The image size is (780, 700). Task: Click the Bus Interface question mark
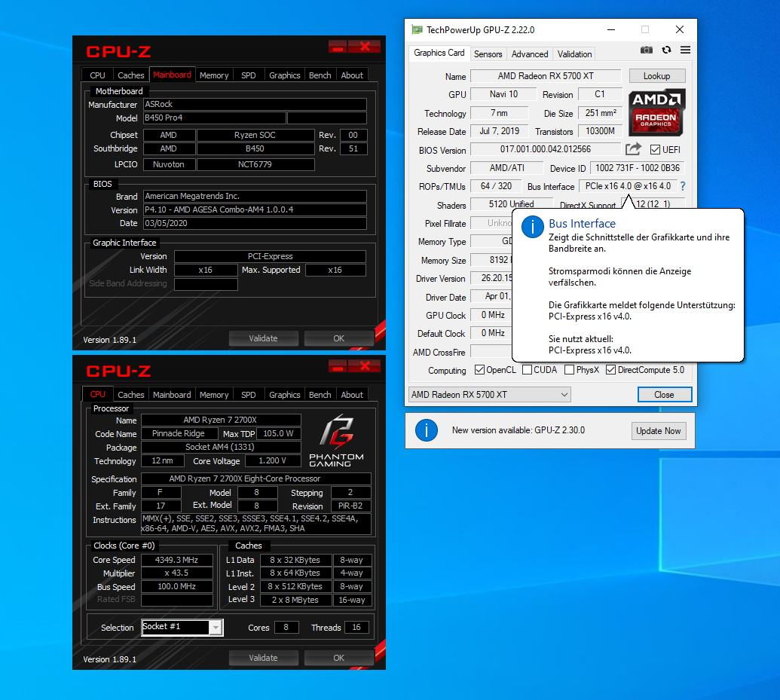point(683,186)
